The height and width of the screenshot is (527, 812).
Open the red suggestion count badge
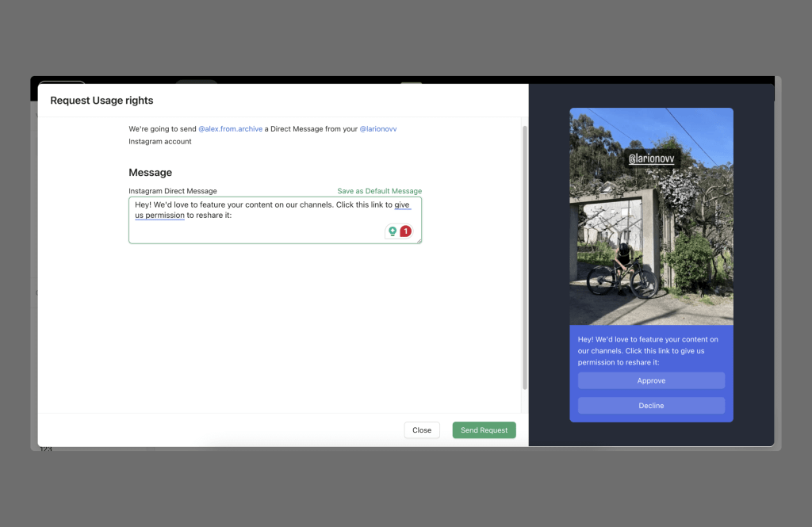click(x=405, y=231)
